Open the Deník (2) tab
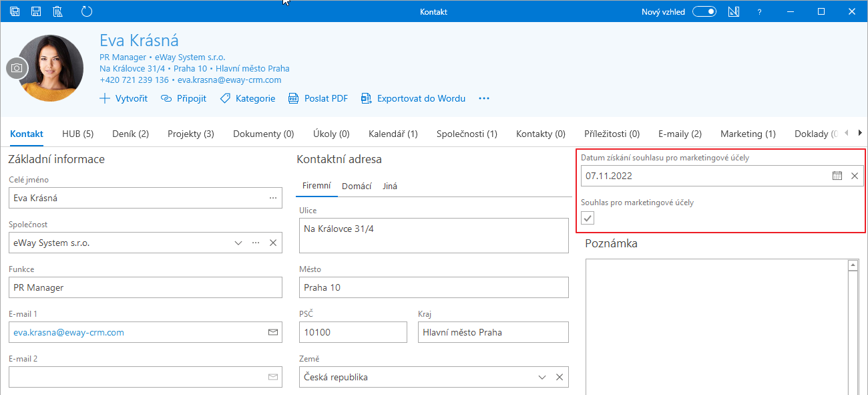This screenshot has width=868, height=395. pyautogui.click(x=130, y=134)
